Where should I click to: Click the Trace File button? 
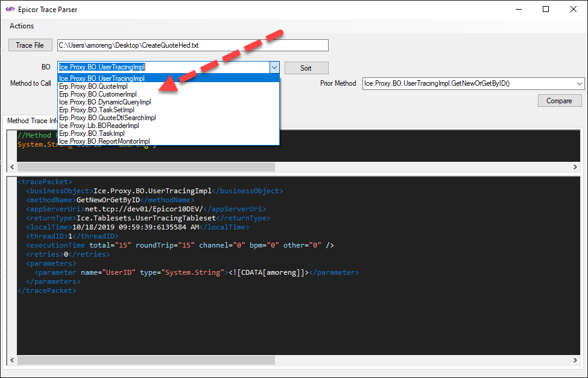(x=30, y=45)
